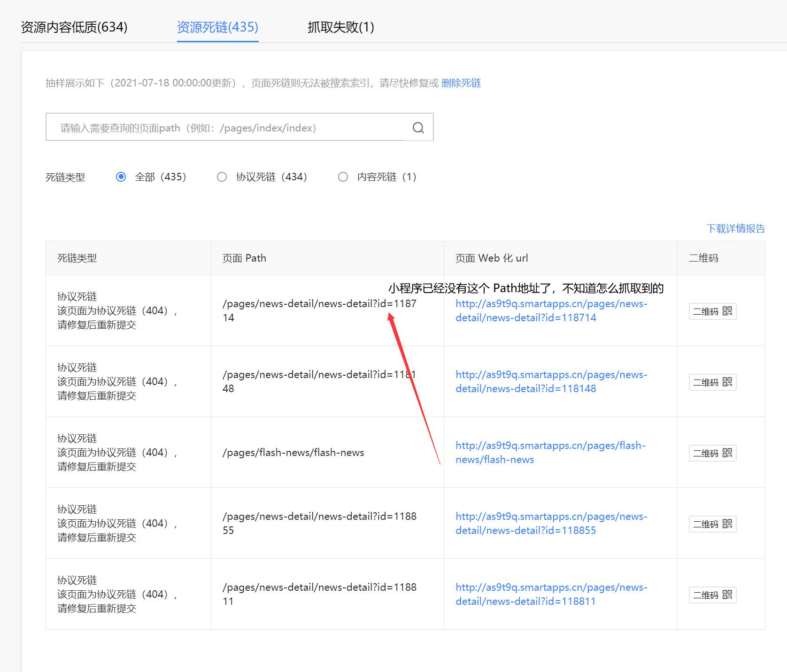Open the flash-news web URL link
This screenshot has width=787, height=672.
tap(550, 452)
